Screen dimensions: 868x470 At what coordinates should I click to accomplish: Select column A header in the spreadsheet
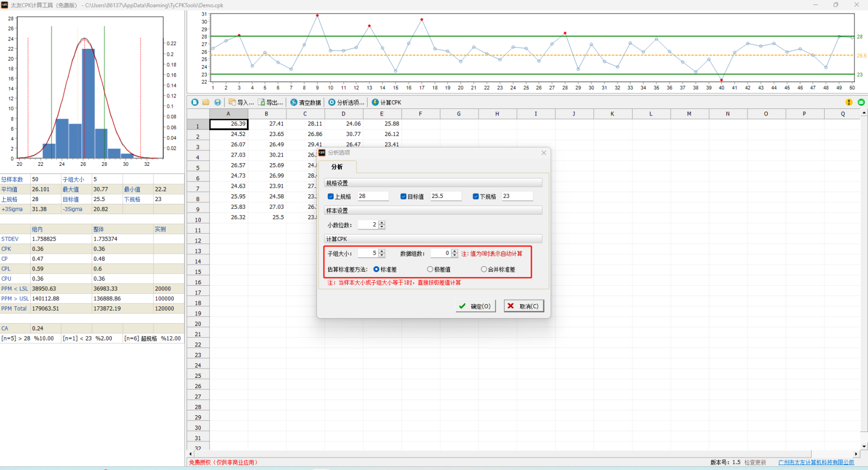(x=228, y=114)
